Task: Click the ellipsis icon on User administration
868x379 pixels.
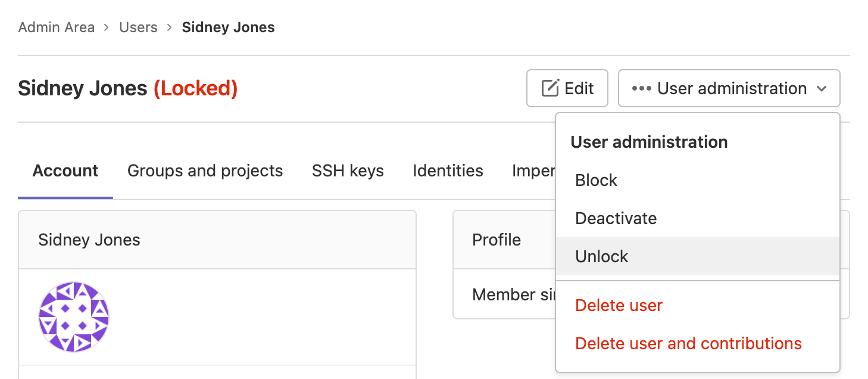Action: [643, 88]
